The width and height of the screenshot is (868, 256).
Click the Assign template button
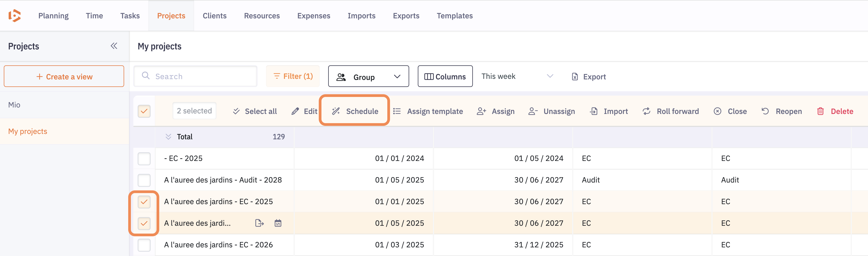pos(428,111)
